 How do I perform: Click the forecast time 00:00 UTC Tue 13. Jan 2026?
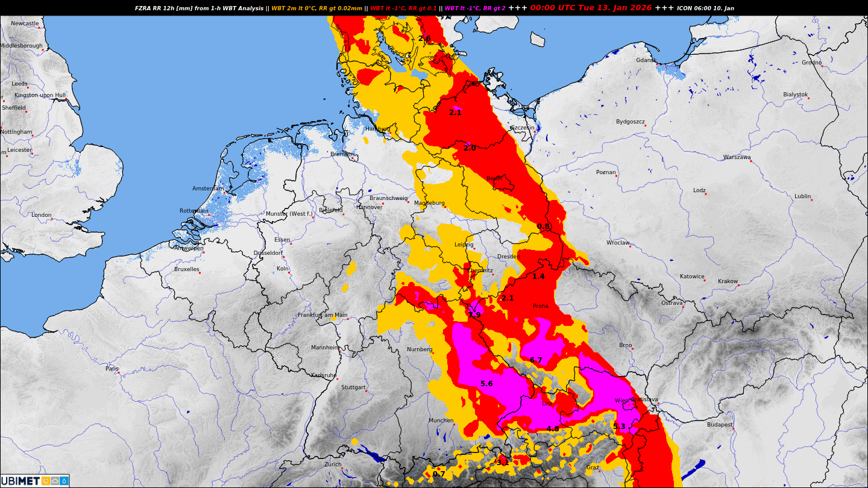click(x=591, y=8)
